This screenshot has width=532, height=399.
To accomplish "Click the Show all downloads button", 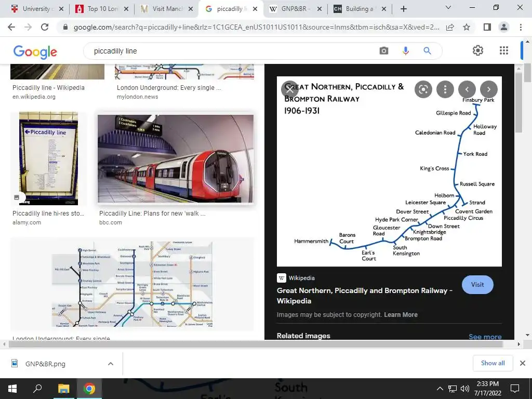I will tap(493, 363).
